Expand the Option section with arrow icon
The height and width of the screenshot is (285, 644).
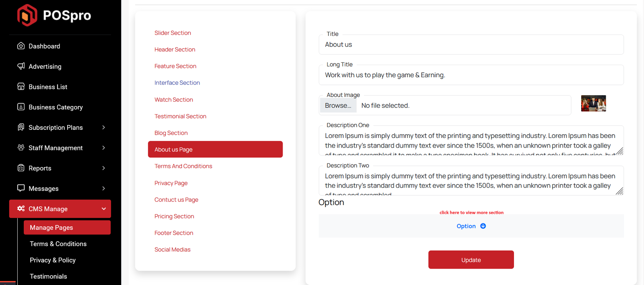coord(483,226)
